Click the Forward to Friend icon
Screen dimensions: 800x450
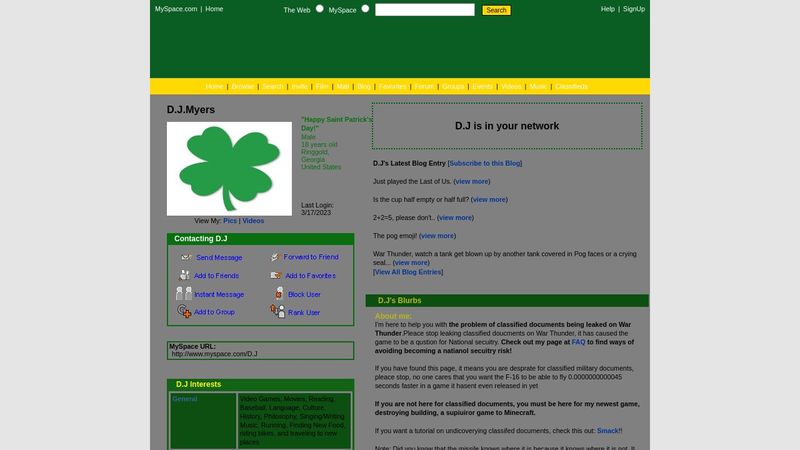pyautogui.click(x=274, y=257)
